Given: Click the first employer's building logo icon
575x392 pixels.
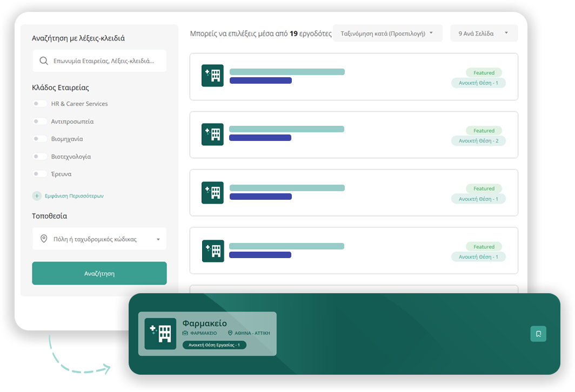Looking at the screenshot, I should 212,76.
